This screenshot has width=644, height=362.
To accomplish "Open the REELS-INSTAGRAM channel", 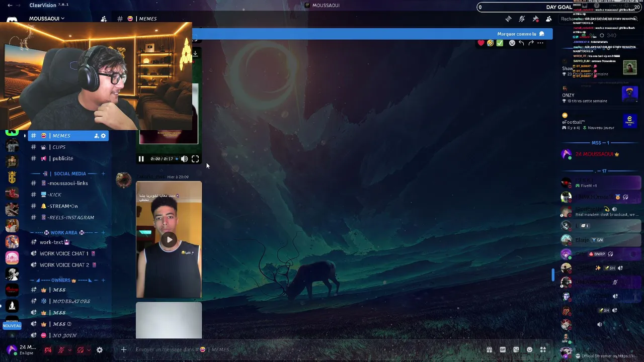I will (x=68, y=217).
